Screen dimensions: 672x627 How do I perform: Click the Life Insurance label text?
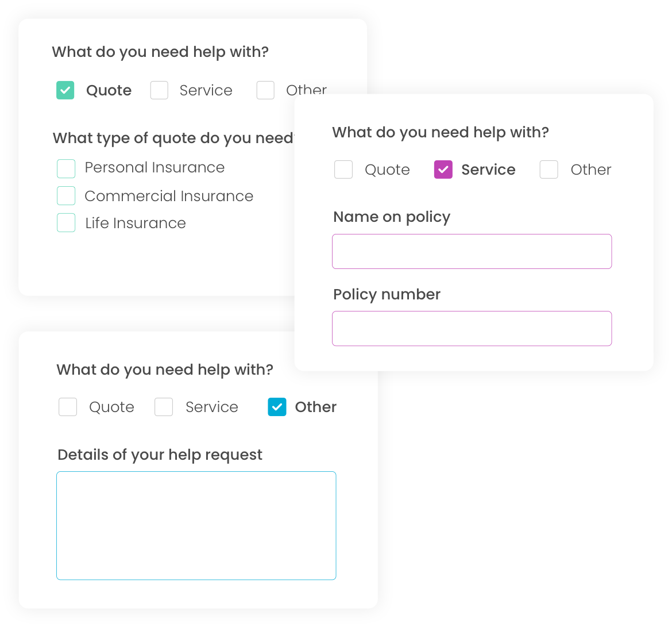[x=136, y=223]
